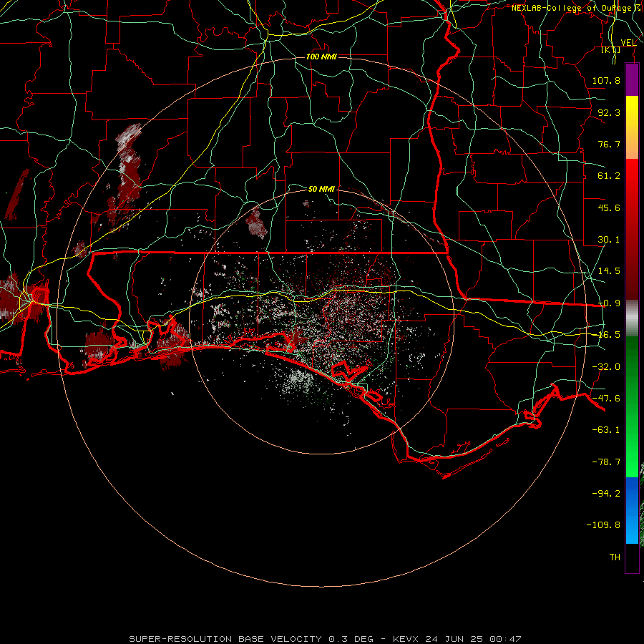The height and width of the screenshot is (644, 644).
Task: Click the TH legend label
Action: 615,557
